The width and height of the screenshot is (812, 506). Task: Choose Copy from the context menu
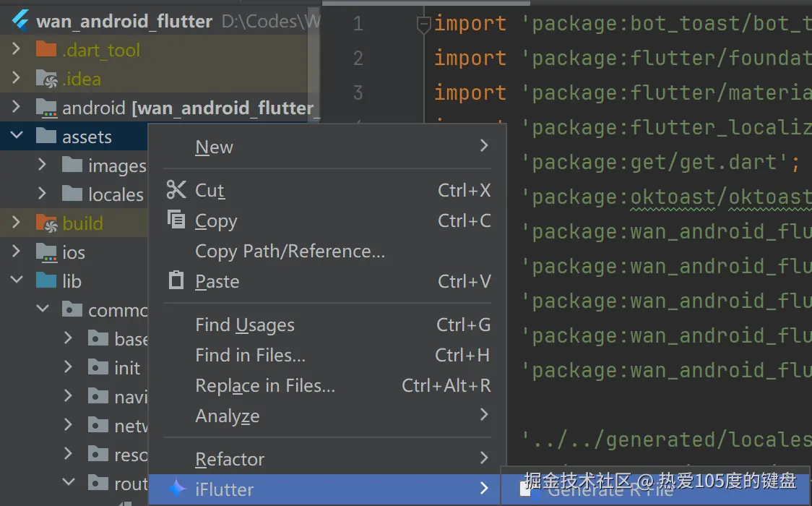327,220
